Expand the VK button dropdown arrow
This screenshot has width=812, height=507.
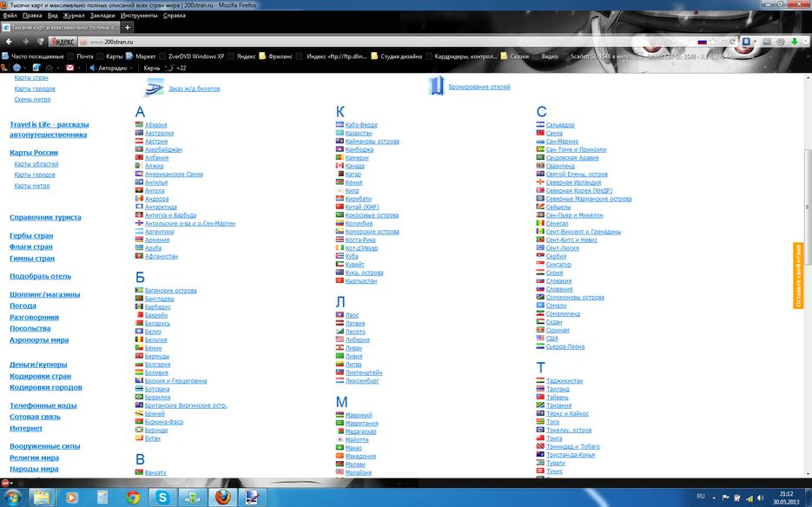pos(755,42)
